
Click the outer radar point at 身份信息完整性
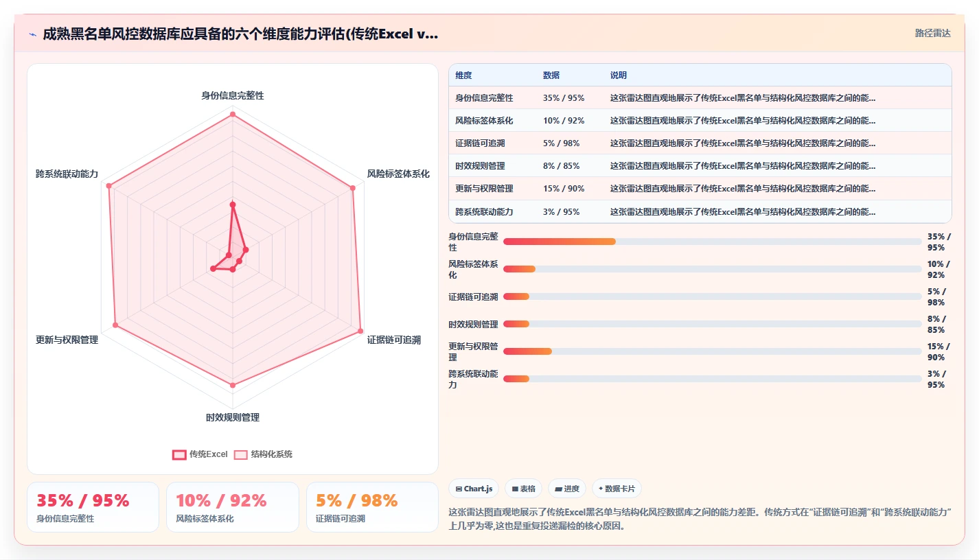(233, 114)
